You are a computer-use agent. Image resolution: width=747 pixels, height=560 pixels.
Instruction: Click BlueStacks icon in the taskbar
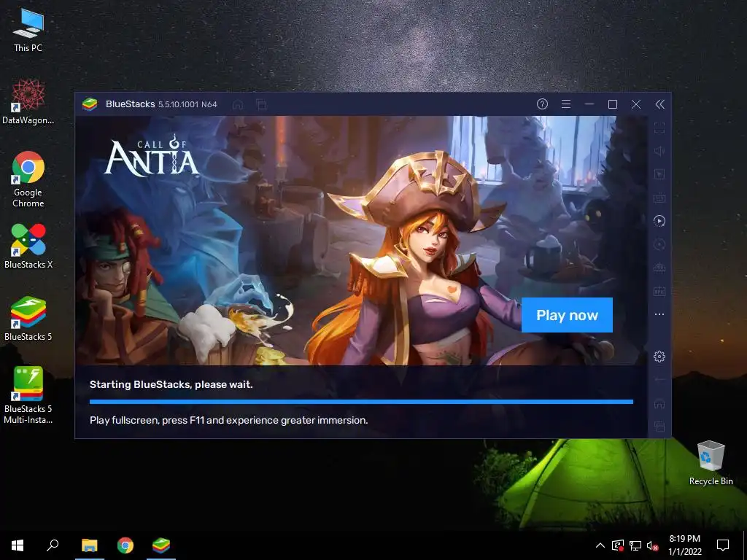(161, 545)
